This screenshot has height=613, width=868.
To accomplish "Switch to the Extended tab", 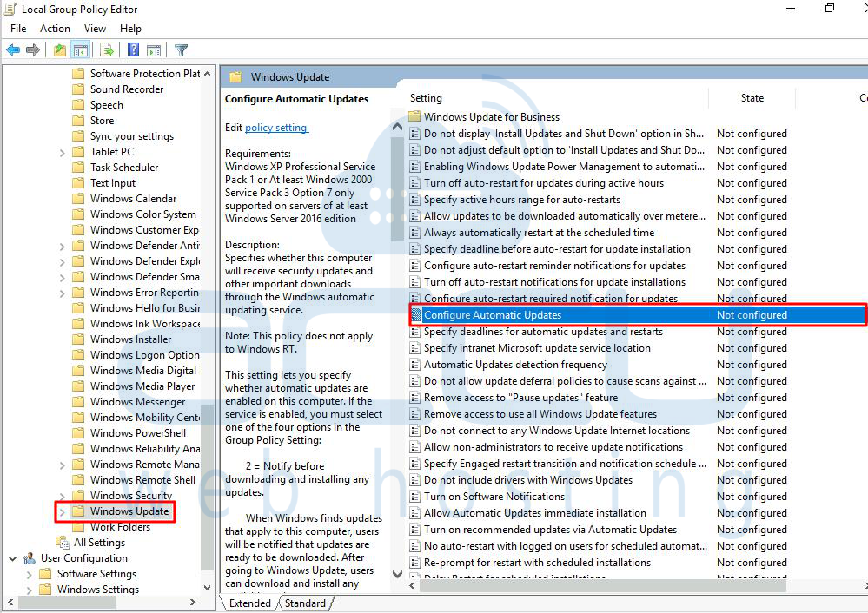I will (249, 603).
